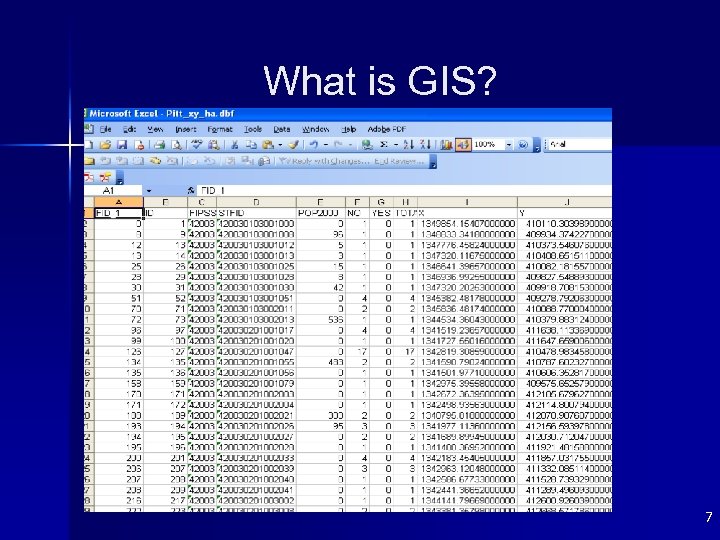Run the Spelling check icon
The height and width of the screenshot is (540, 720).
pyautogui.click(x=197, y=145)
